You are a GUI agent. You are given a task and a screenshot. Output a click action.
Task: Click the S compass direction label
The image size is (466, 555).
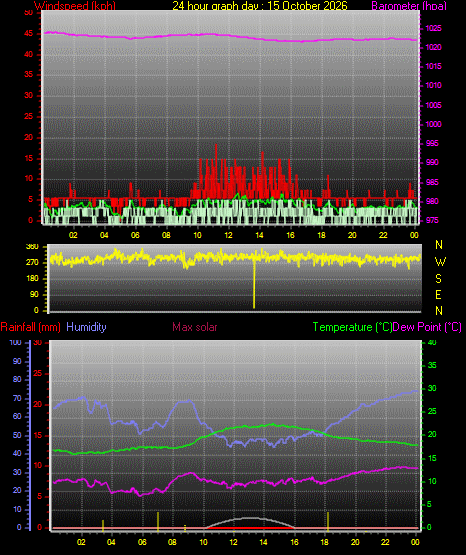point(438,279)
